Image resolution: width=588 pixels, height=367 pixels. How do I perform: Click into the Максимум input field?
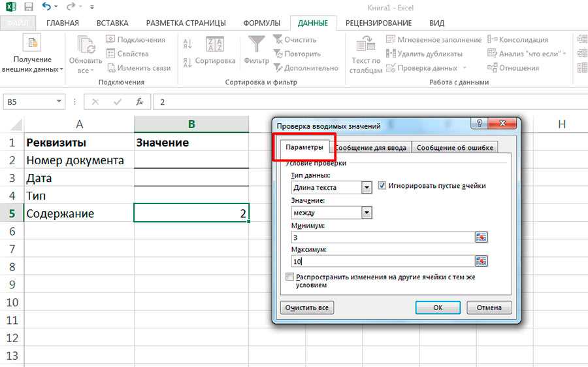382,261
